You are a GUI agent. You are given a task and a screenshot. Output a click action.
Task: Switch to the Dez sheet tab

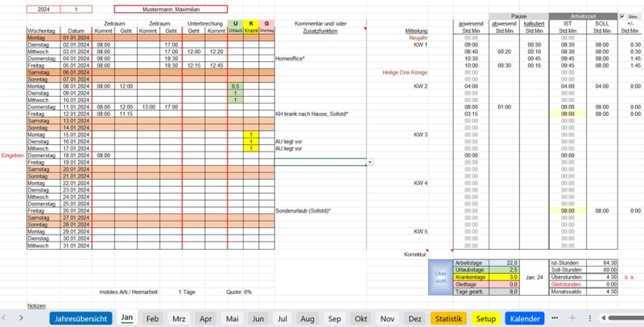415,319
